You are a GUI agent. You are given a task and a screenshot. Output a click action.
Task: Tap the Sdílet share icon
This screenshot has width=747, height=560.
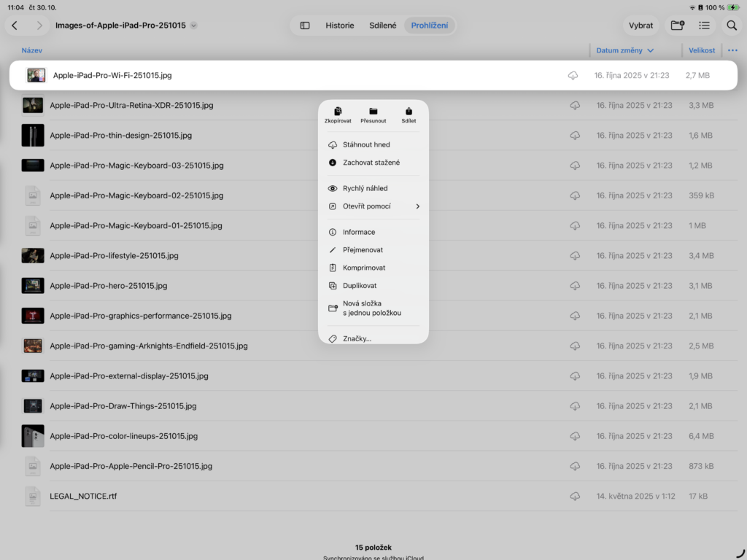pyautogui.click(x=409, y=112)
